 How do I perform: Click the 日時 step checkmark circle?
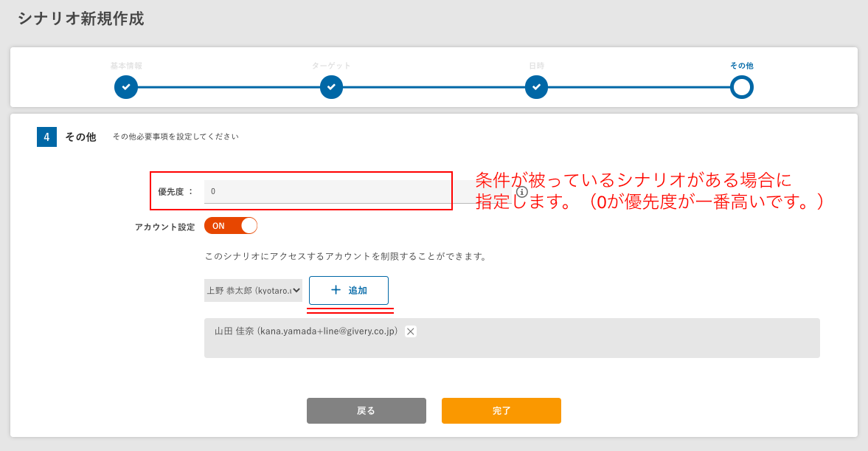coord(536,87)
